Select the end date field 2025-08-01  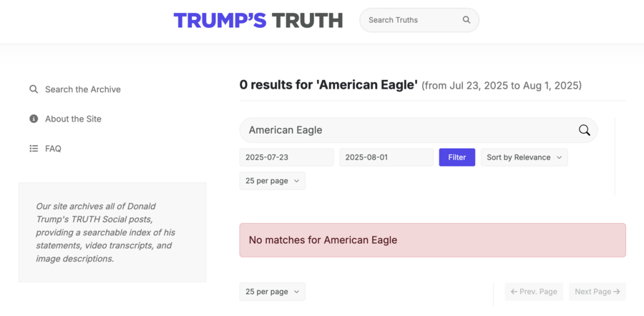tap(386, 157)
